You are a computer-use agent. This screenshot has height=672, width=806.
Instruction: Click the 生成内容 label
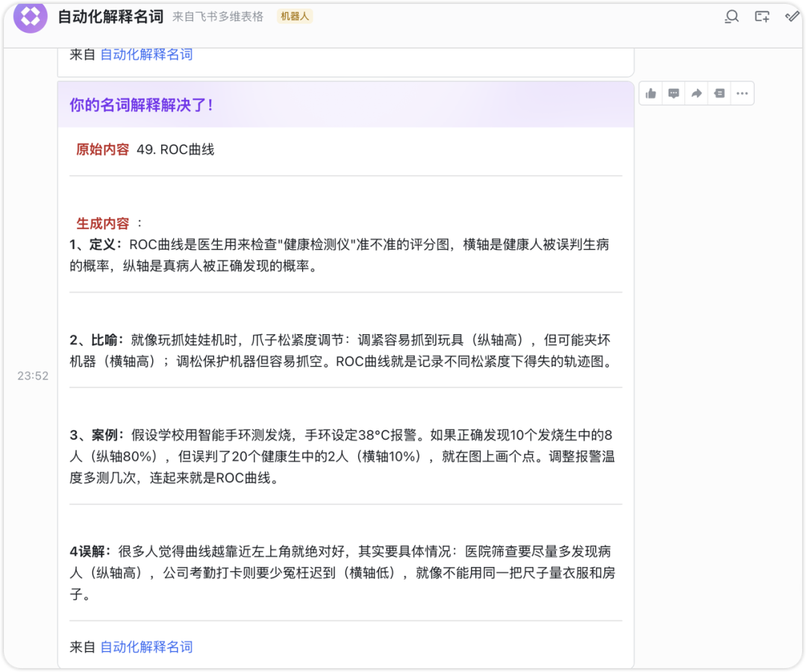point(102,223)
